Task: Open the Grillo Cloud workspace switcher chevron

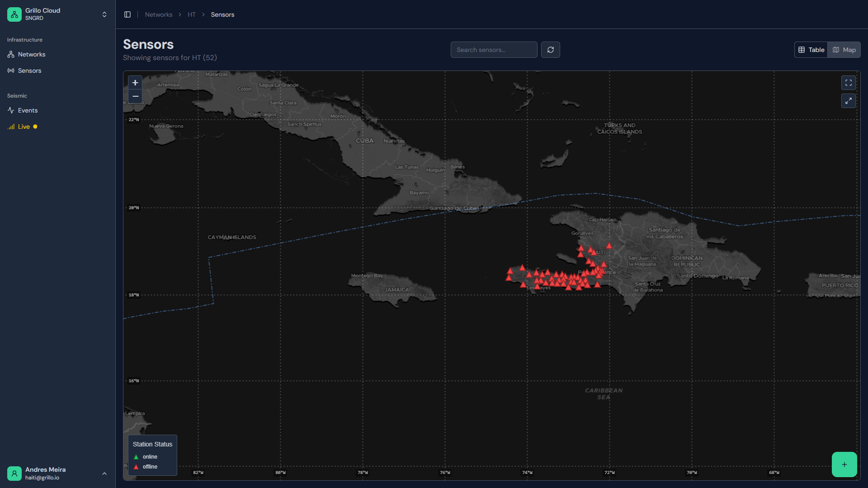Action: tap(104, 14)
